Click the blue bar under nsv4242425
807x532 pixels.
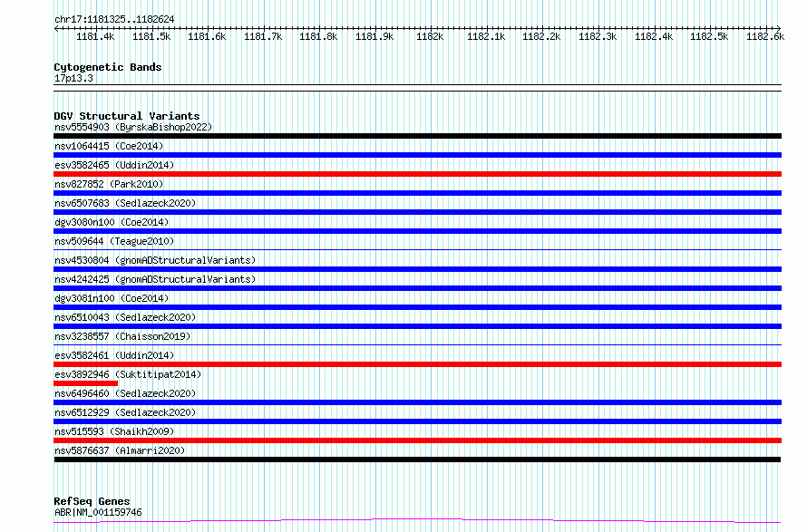click(417, 288)
